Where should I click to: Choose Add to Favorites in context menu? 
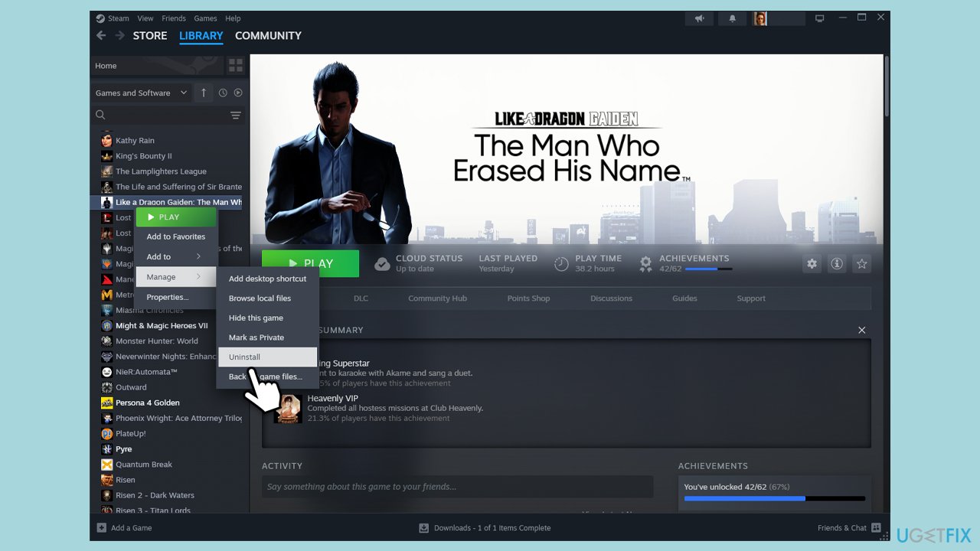[175, 236]
